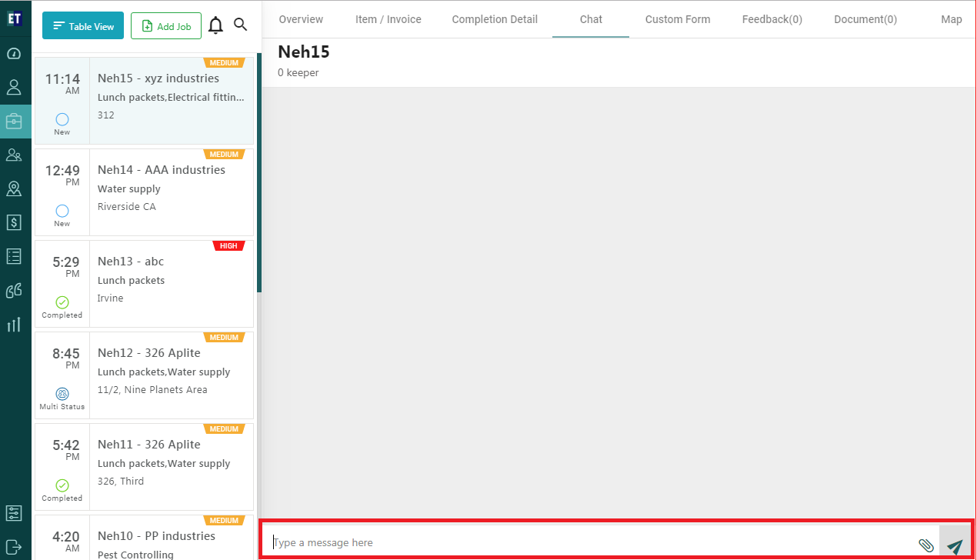
Task: Open the dashboard speedometer icon in sidebar
Action: tap(14, 54)
